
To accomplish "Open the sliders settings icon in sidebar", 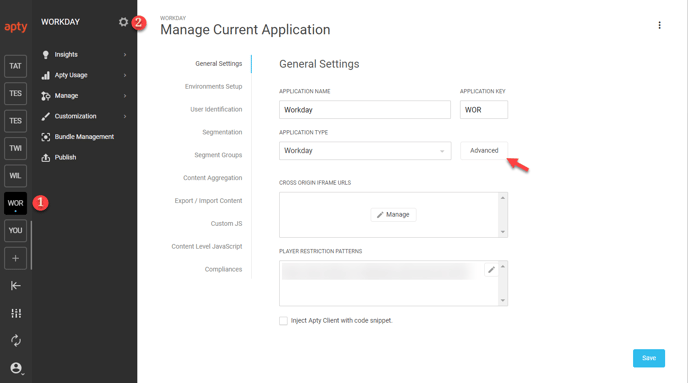I will (x=16, y=313).
